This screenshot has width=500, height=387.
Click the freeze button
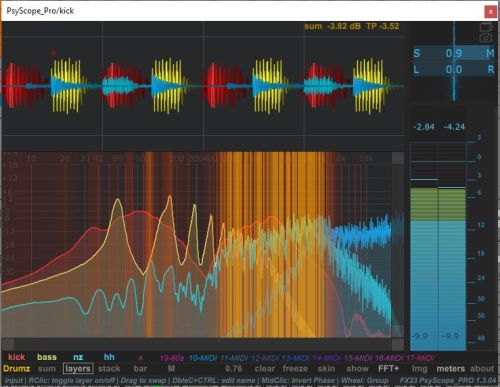(295, 369)
